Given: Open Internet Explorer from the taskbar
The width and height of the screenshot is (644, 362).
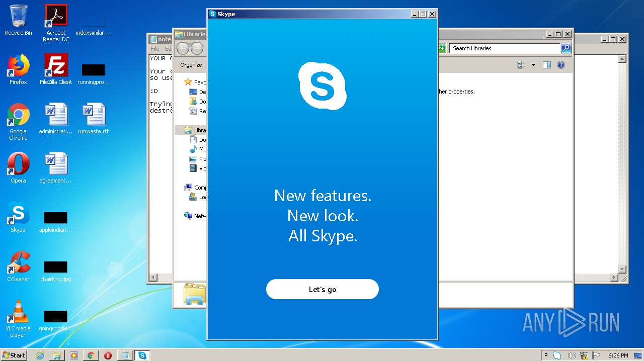Looking at the screenshot, I should point(40,355).
